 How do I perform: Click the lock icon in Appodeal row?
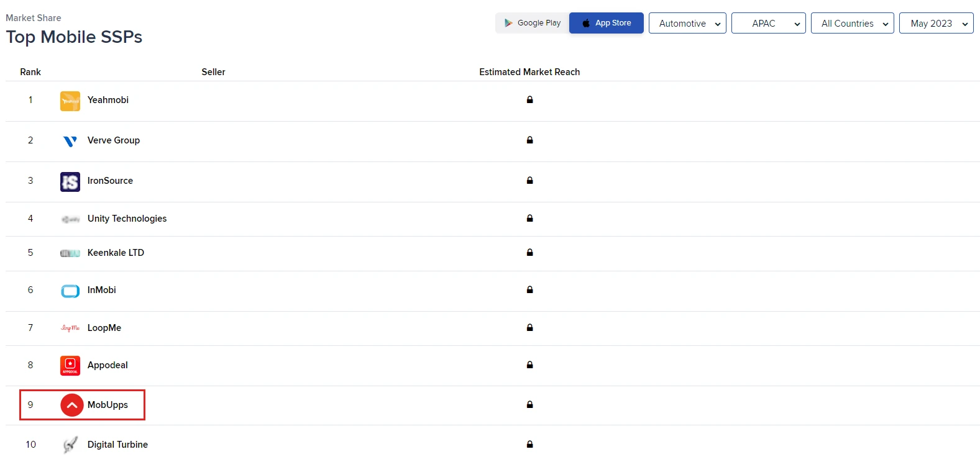530,365
